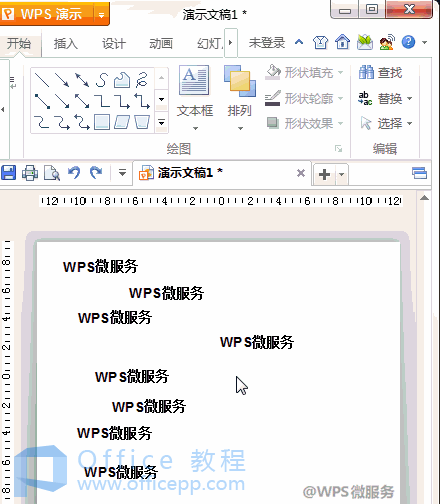Select the elbow arrow connector shape
Screen dimensions: 440x504
[x=122, y=101]
